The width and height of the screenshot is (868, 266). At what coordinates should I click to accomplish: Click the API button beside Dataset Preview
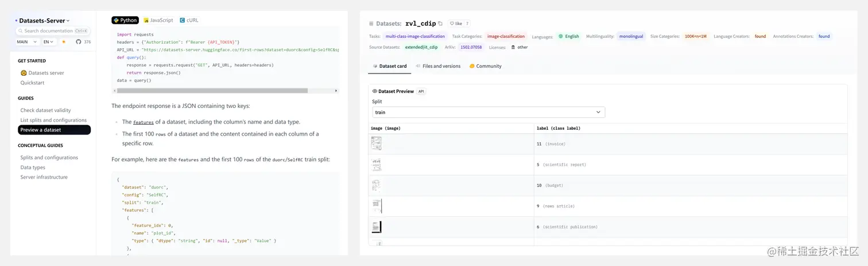coord(421,91)
